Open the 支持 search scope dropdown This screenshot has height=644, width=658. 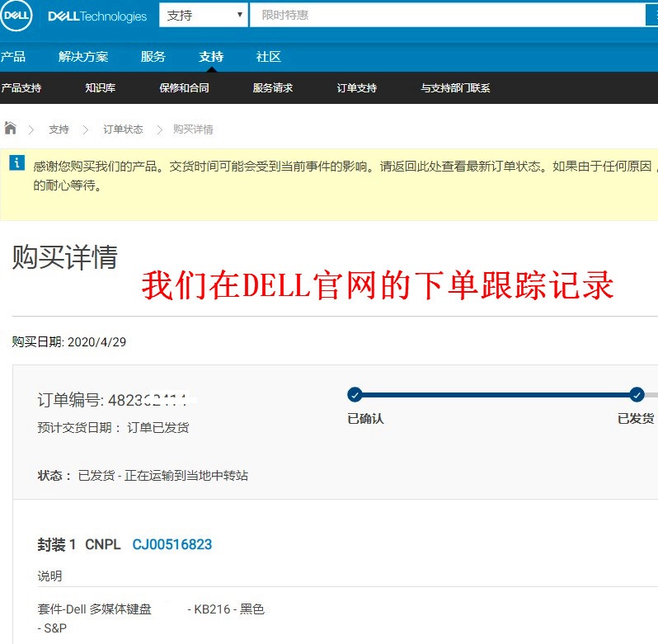204,16
